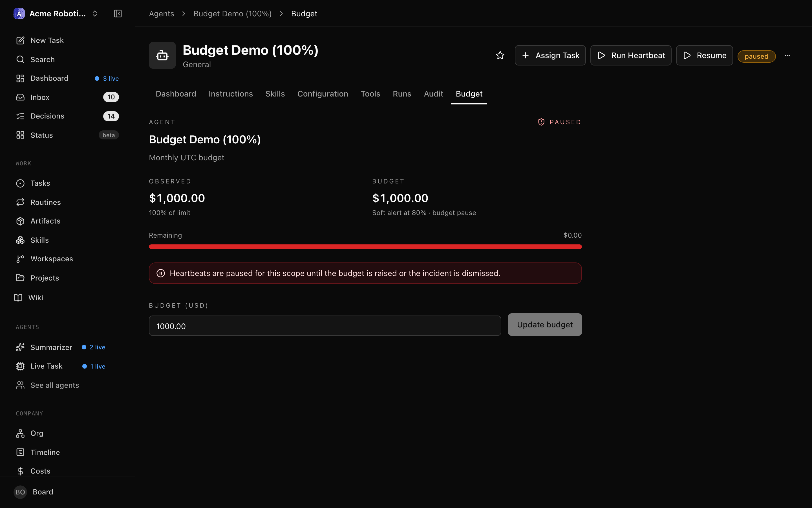The height and width of the screenshot is (508, 812).
Task: Switch to the agent Dashboard tab
Action: coord(176,94)
